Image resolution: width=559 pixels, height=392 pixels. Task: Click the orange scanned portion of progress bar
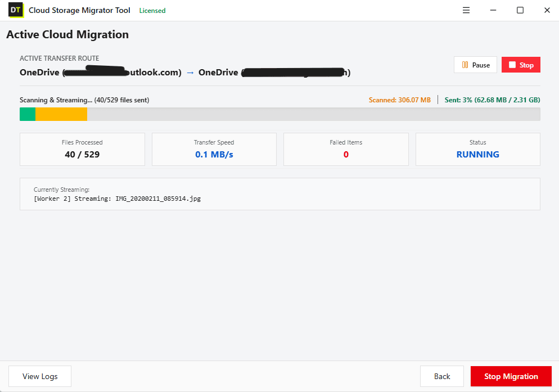(x=61, y=114)
